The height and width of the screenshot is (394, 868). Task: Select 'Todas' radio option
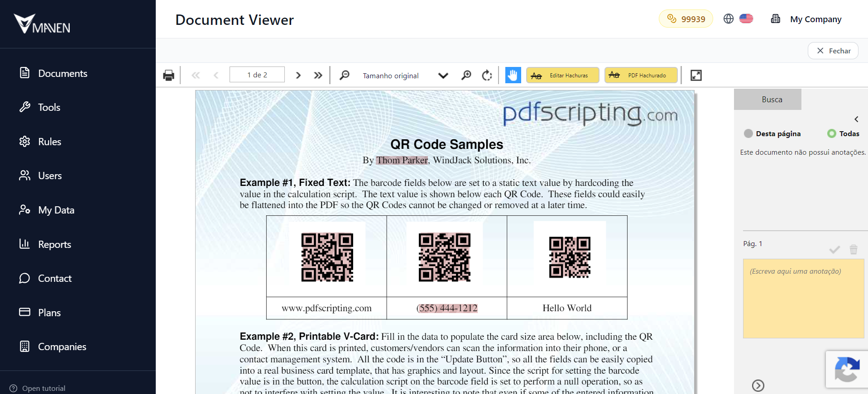pos(831,133)
